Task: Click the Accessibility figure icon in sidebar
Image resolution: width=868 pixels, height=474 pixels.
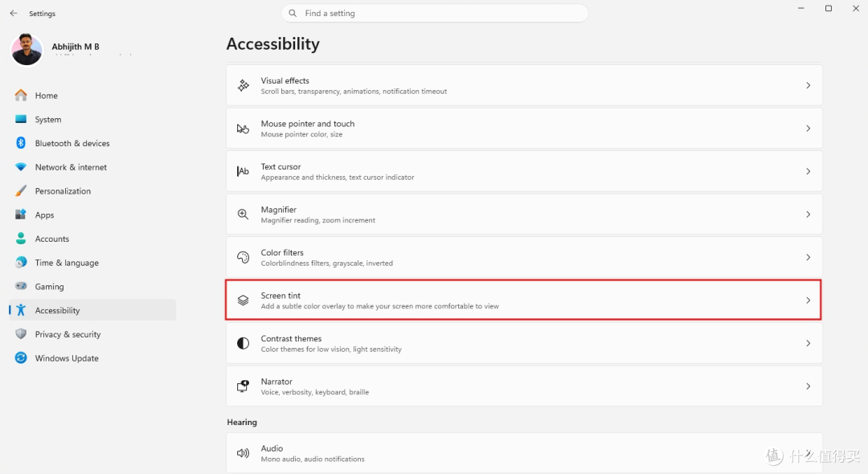Action: point(21,310)
